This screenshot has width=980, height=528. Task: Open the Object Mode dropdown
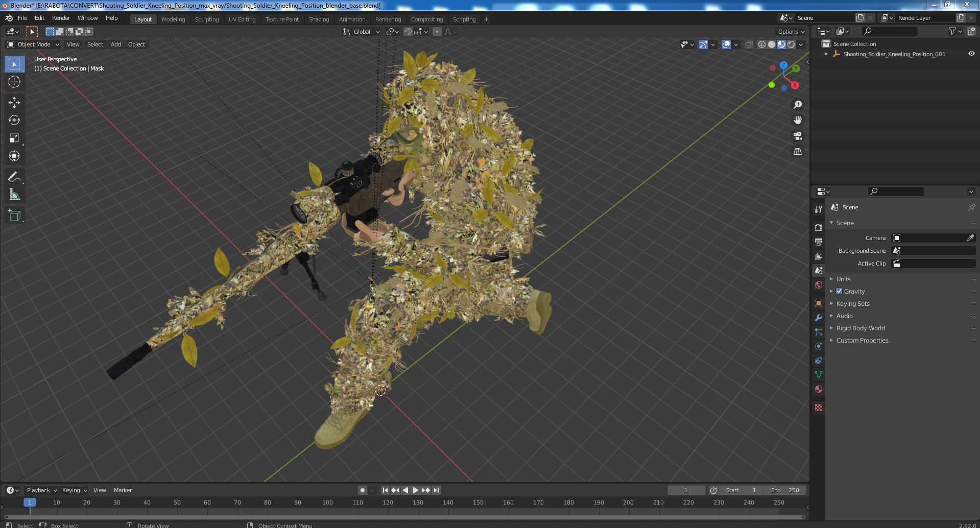click(x=33, y=44)
